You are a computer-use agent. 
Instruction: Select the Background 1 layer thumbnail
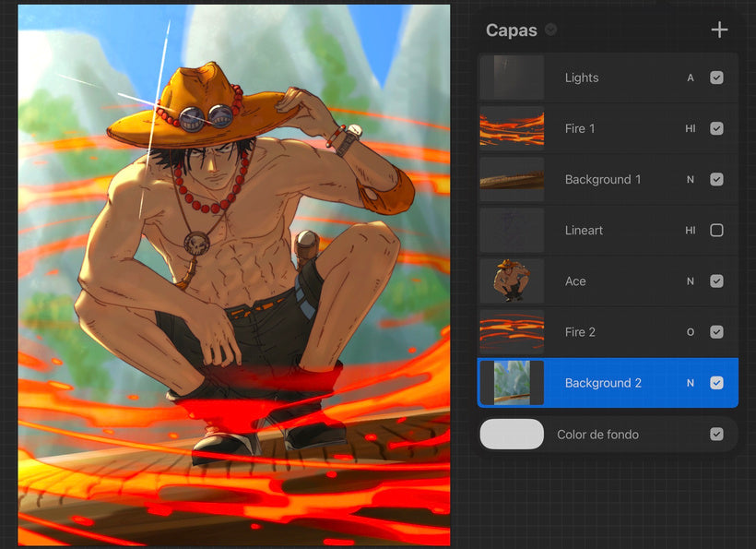point(512,179)
